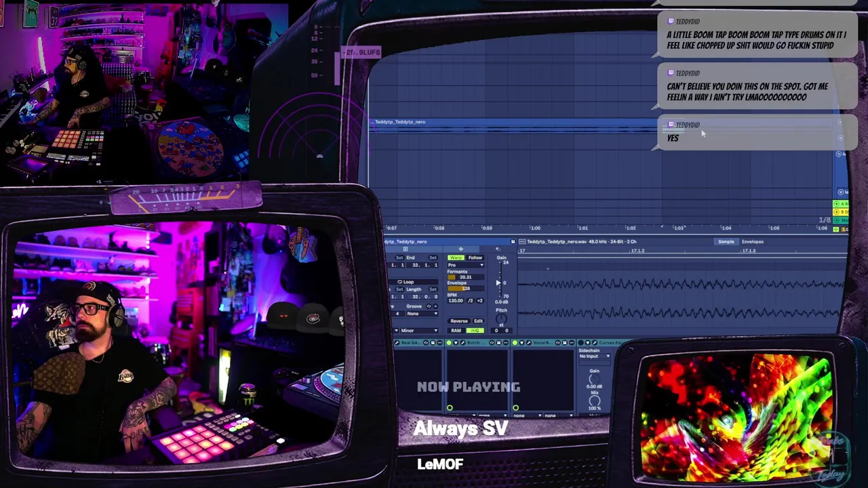
Task: Collapse the Curves Equalizer device via its triangle
Action: coord(588,343)
